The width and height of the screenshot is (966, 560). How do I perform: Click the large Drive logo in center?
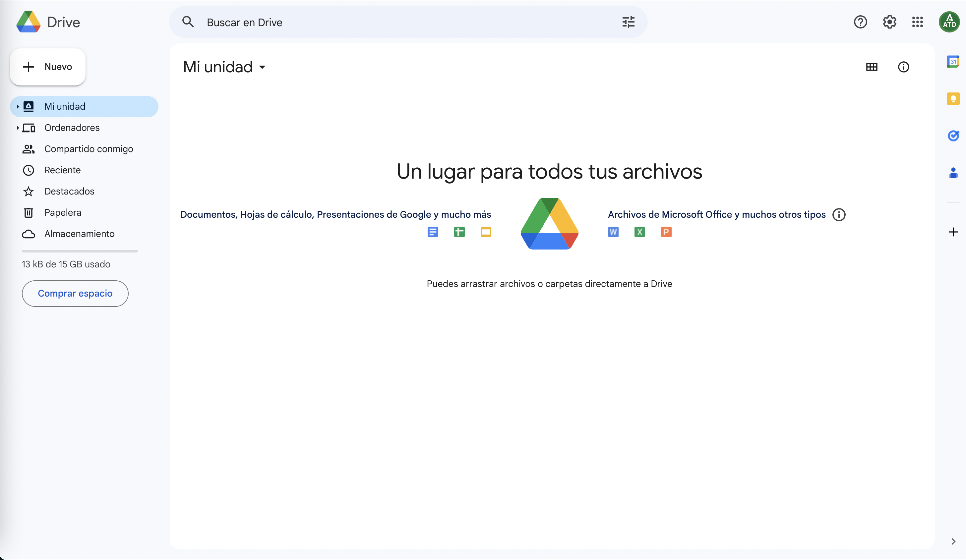pyautogui.click(x=549, y=223)
